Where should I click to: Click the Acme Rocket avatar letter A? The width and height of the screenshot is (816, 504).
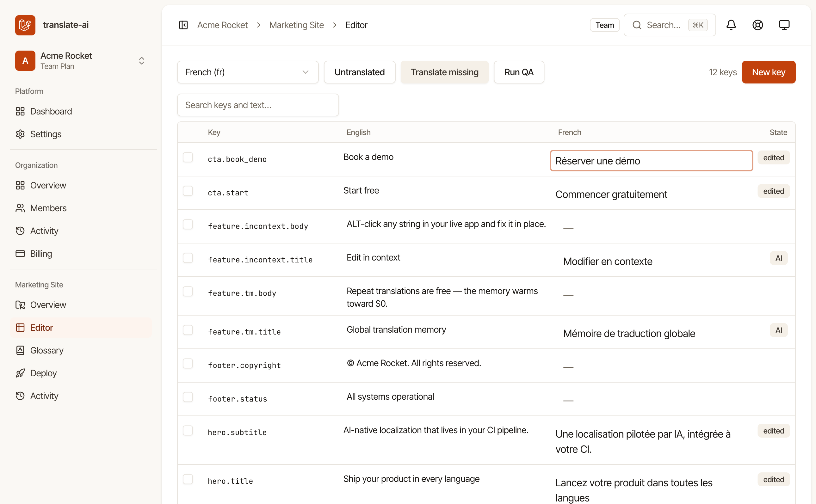(x=25, y=61)
